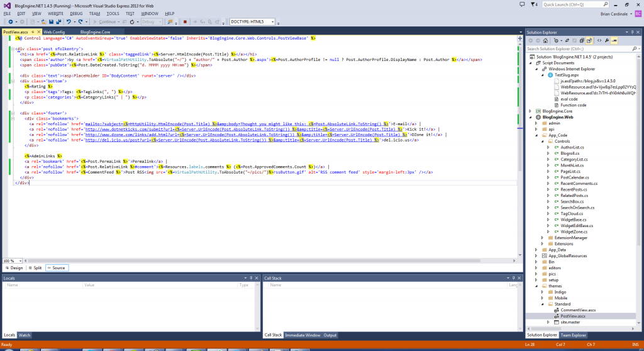Toggle Show All Files in Solution Explorer
This screenshot has height=351, width=644.
coord(589,40)
